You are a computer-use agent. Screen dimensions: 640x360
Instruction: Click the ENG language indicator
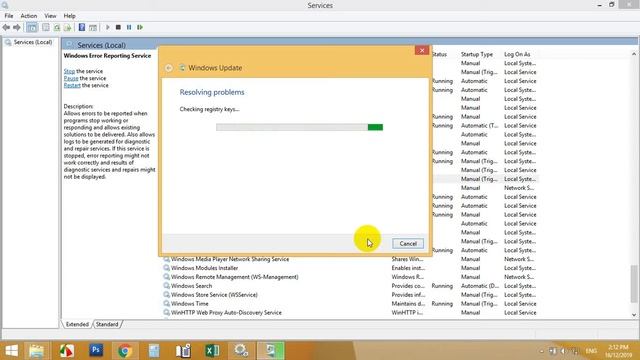click(591, 351)
